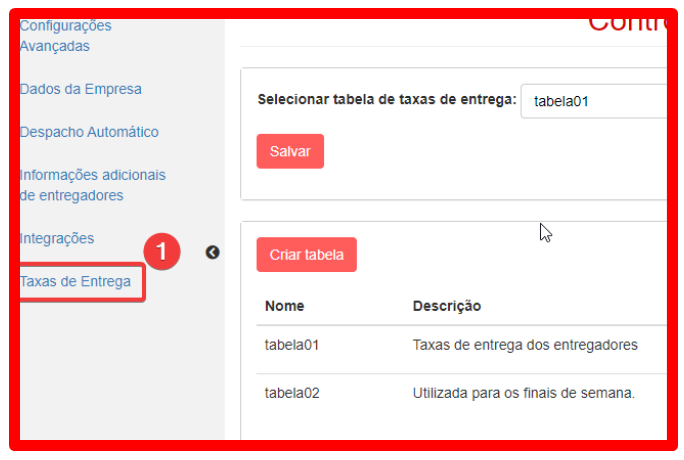Navigate to Integrações
Screen dimensions: 684x460
click(x=57, y=238)
